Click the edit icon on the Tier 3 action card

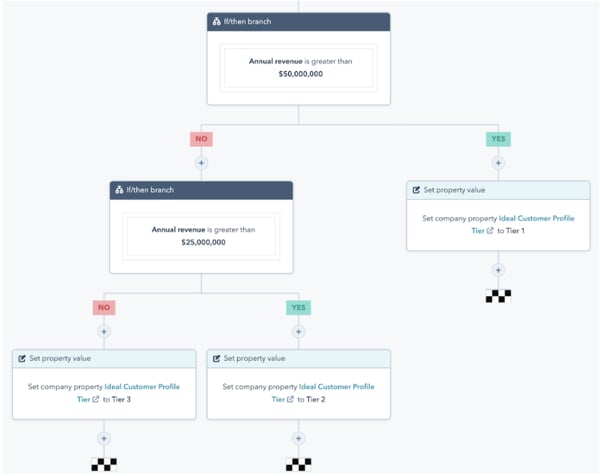pyautogui.click(x=21, y=357)
